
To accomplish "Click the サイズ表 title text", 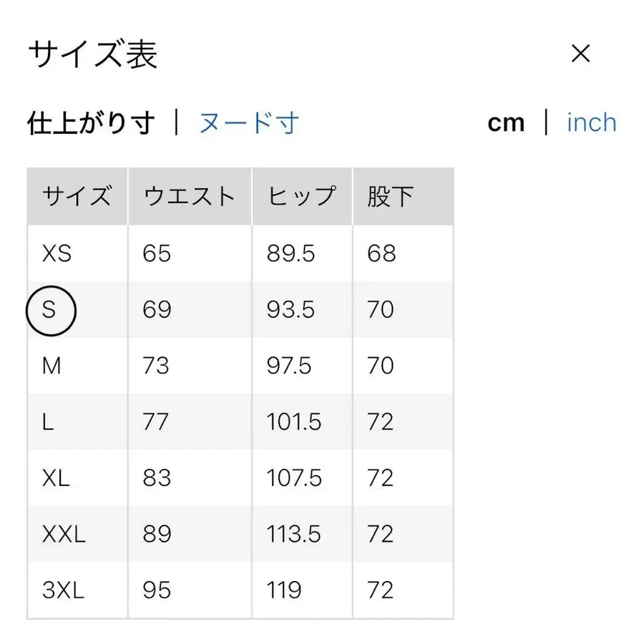I will (94, 54).
